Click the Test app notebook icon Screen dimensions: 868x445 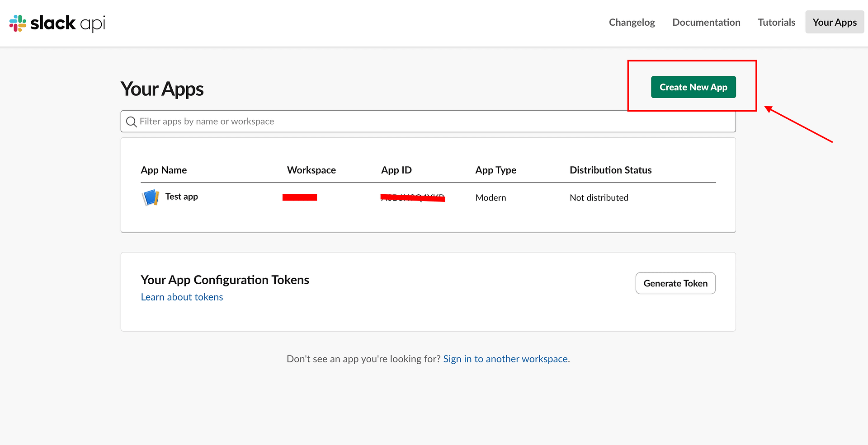pos(150,197)
